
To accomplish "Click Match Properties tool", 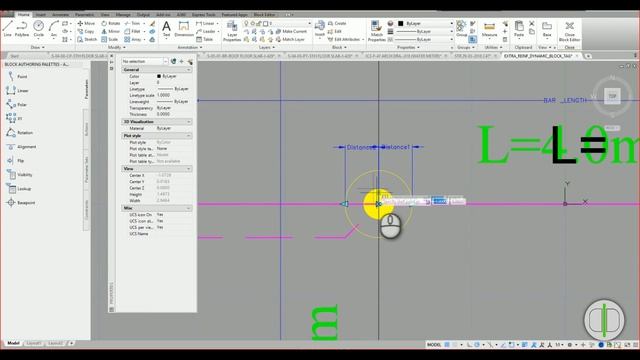I will 376,31.
